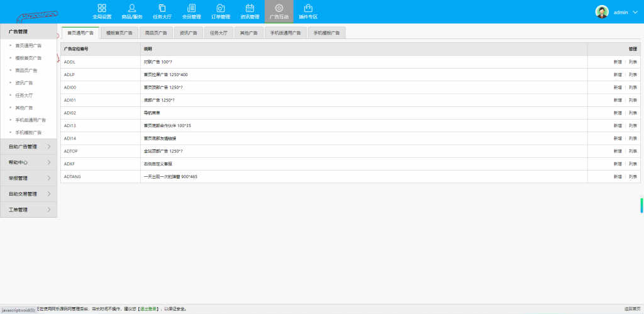Click 新增 in the ADKF row
Screen dimensions: 644x314
[618, 164]
